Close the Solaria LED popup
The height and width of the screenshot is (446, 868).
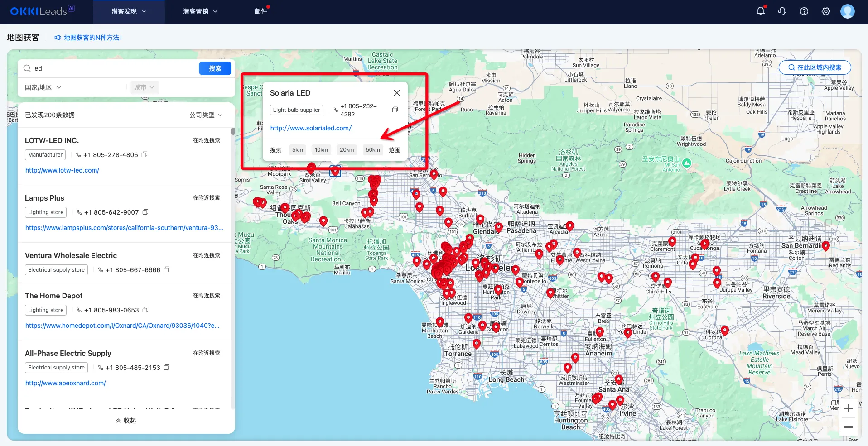[x=397, y=93]
